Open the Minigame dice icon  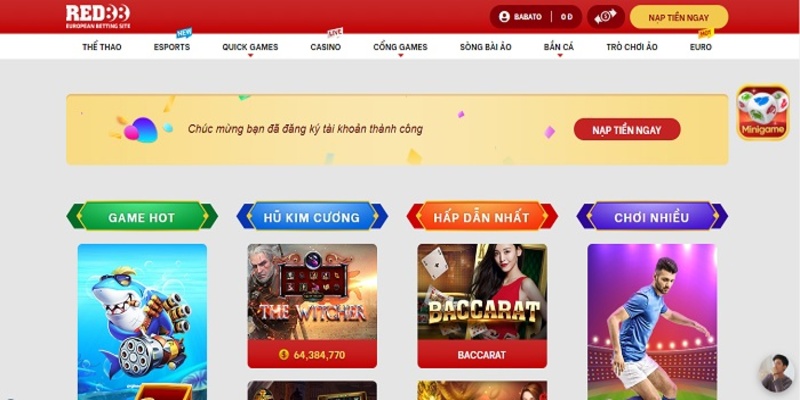click(762, 113)
